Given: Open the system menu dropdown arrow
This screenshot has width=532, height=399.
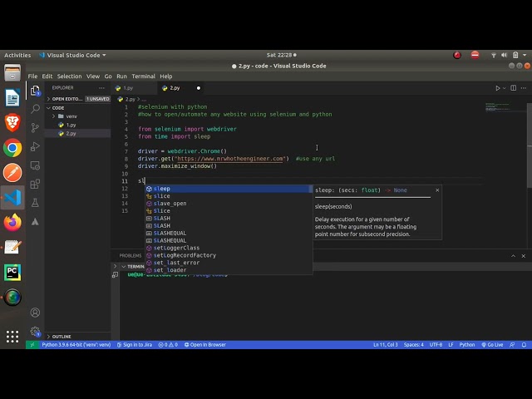Looking at the screenshot, I should pos(525,55).
